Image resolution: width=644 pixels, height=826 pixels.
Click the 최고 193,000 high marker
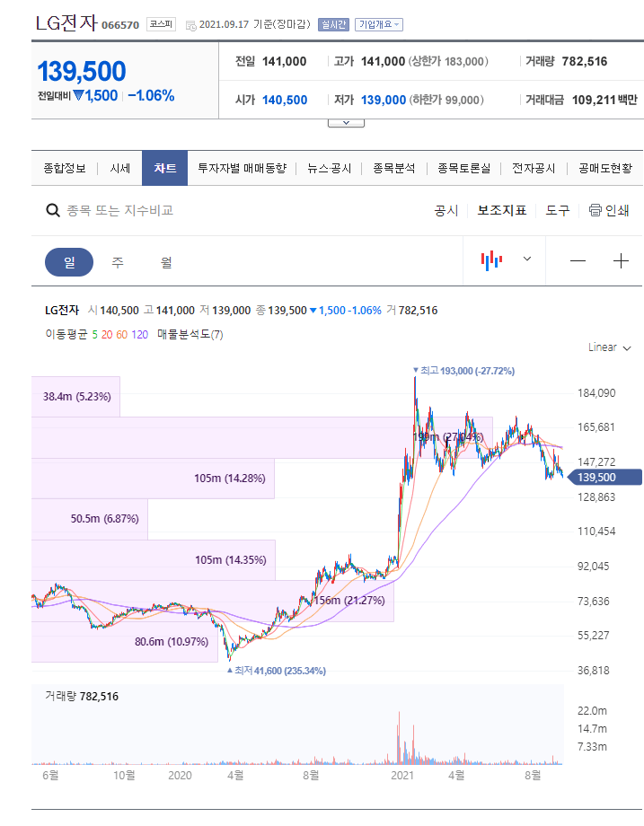[463, 371]
